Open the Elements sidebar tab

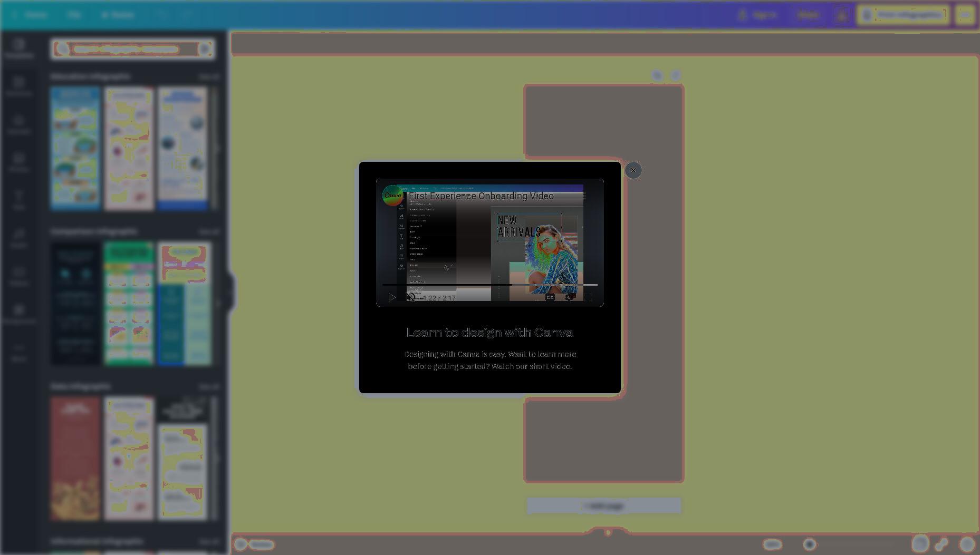pos(19,86)
